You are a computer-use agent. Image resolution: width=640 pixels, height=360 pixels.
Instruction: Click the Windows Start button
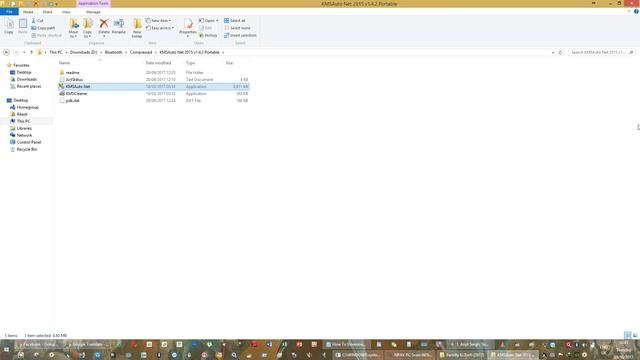tap(7, 350)
